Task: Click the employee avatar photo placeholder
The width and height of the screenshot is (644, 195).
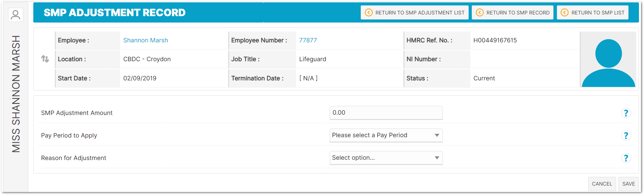Action: point(608,60)
